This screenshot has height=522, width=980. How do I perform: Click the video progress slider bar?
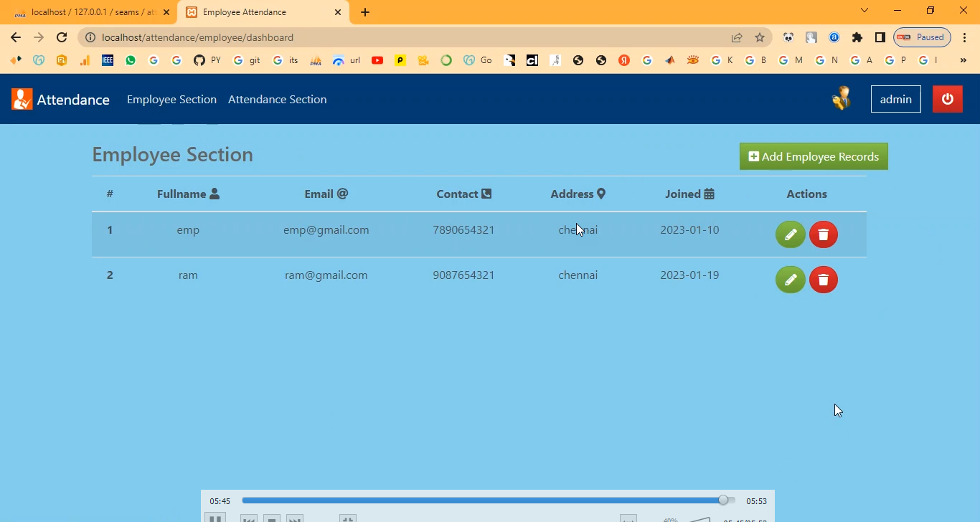click(x=482, y=500)
